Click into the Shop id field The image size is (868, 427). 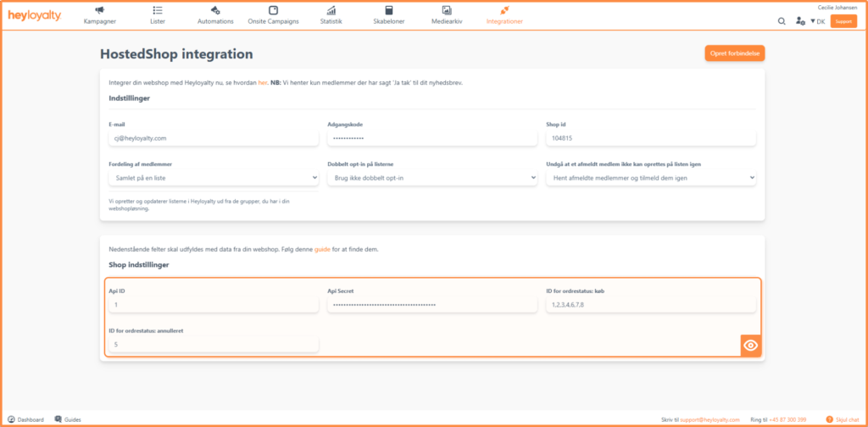tap(650, 138)
